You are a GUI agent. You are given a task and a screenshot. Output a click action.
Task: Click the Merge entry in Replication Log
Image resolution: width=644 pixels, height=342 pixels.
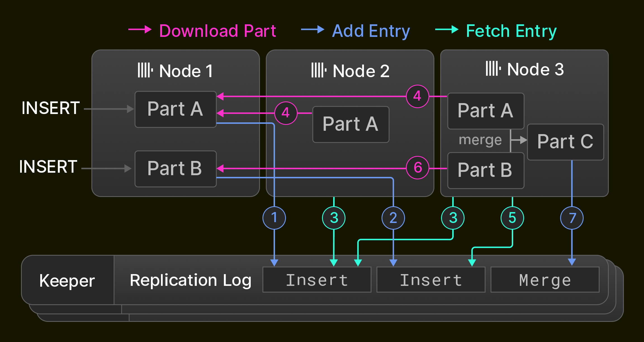[545, 280]
